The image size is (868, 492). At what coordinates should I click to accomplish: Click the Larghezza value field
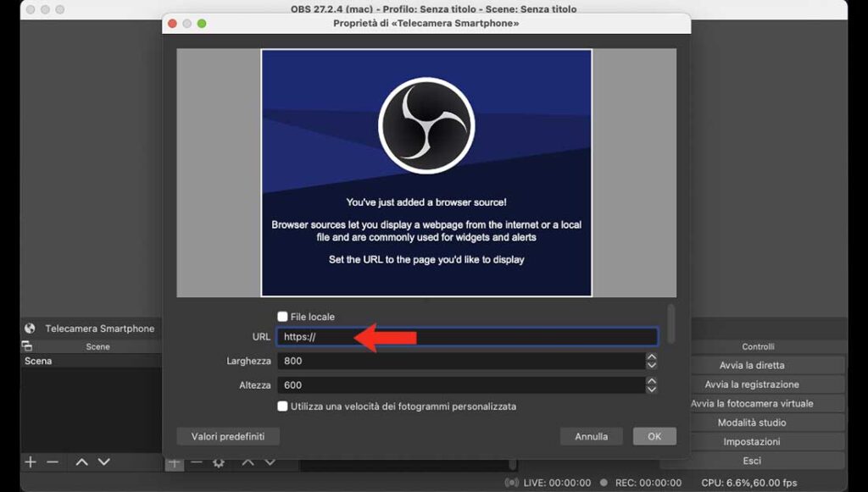(x=461, y=361)
